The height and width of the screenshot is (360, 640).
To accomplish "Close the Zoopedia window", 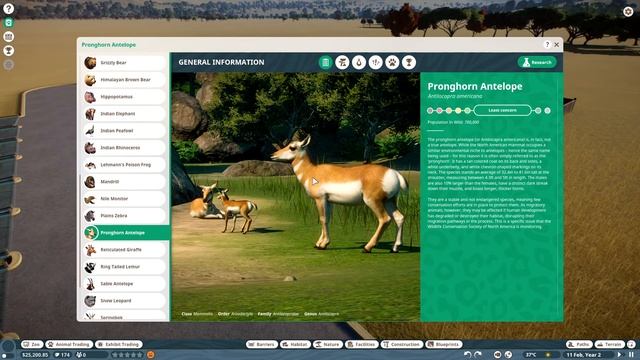I will click(x=556, y=44).
